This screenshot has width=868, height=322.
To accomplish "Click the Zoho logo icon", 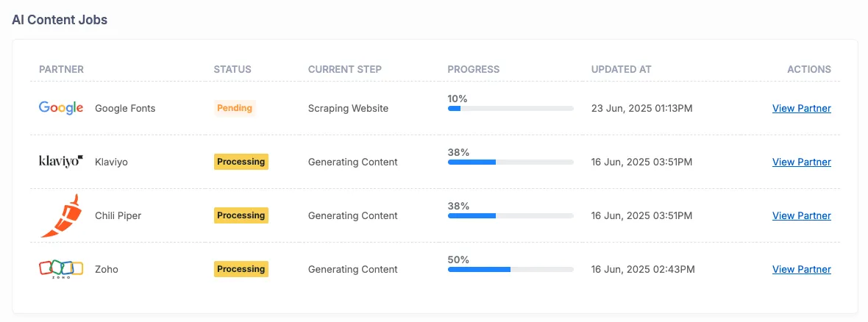I will 62,270.
